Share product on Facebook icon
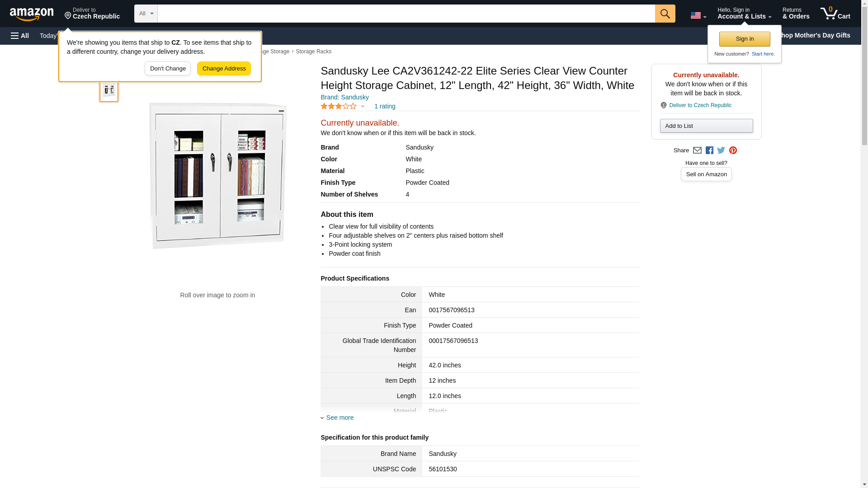Viewport: 868px width, 488px height. 709,150
